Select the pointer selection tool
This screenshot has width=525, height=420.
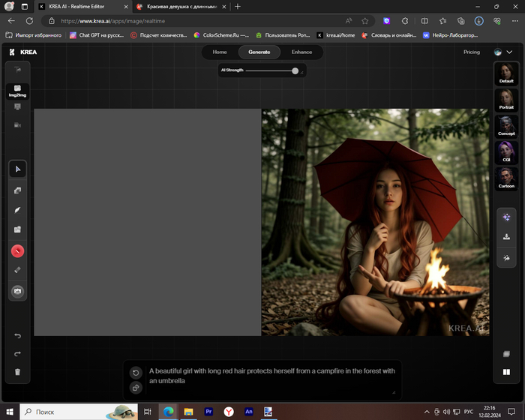pyautogui.click(x=17, y=169)
